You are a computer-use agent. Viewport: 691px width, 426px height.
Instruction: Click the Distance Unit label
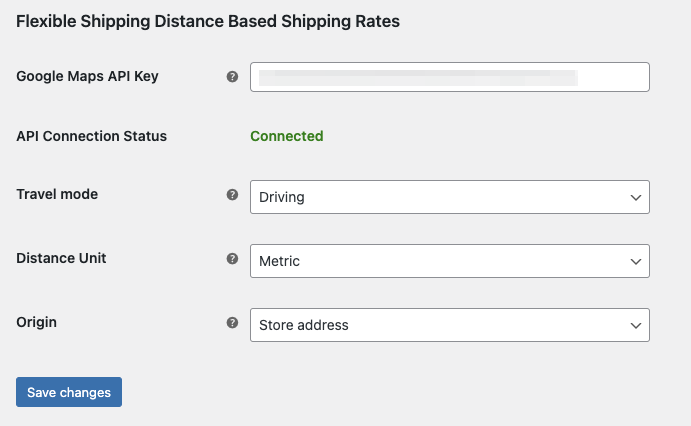[61, 258]
